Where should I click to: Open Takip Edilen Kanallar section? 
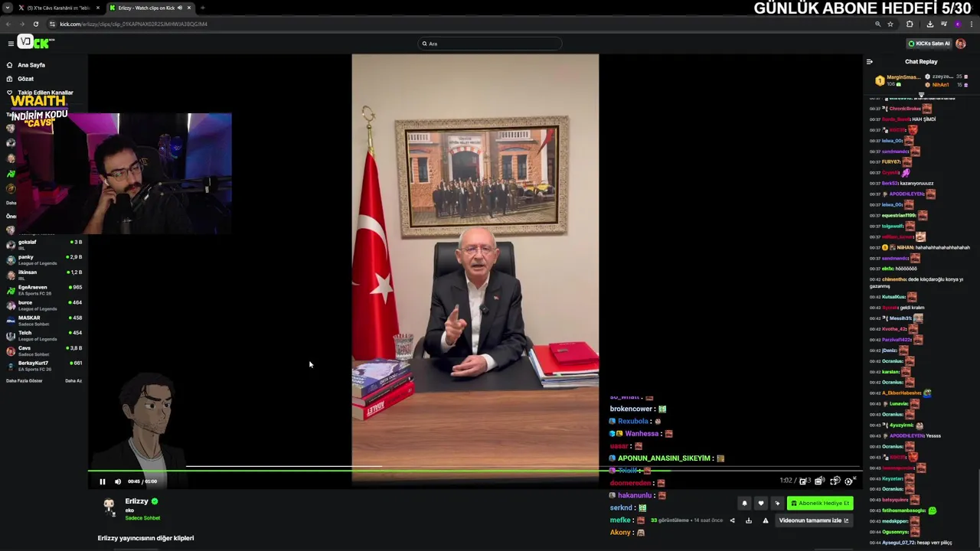(45, 93)
